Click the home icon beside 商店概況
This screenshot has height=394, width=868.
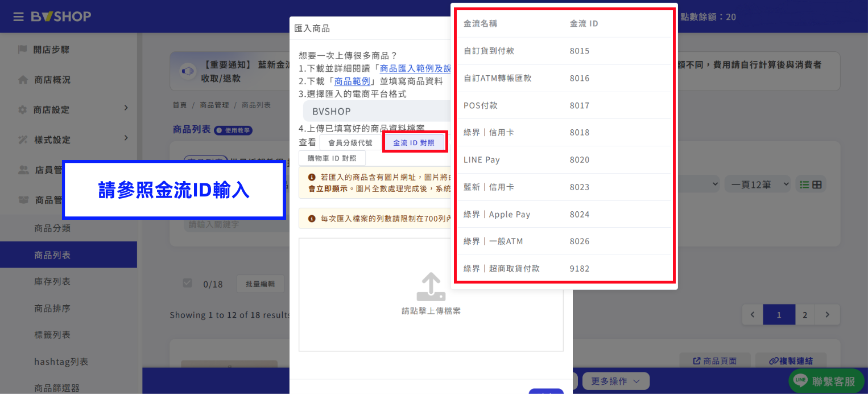pyautogui.click(x=23, y=80)
